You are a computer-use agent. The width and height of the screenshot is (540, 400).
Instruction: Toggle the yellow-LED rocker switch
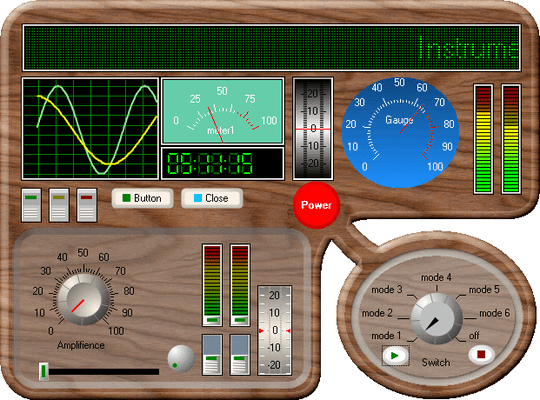(x=59, y=205)
